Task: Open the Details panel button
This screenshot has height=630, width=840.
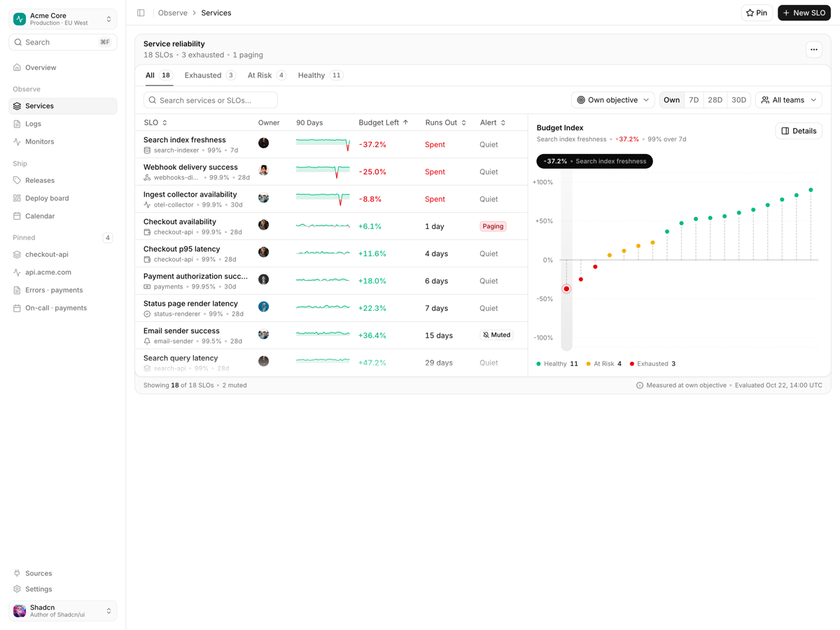Action: tap(799, 131)
